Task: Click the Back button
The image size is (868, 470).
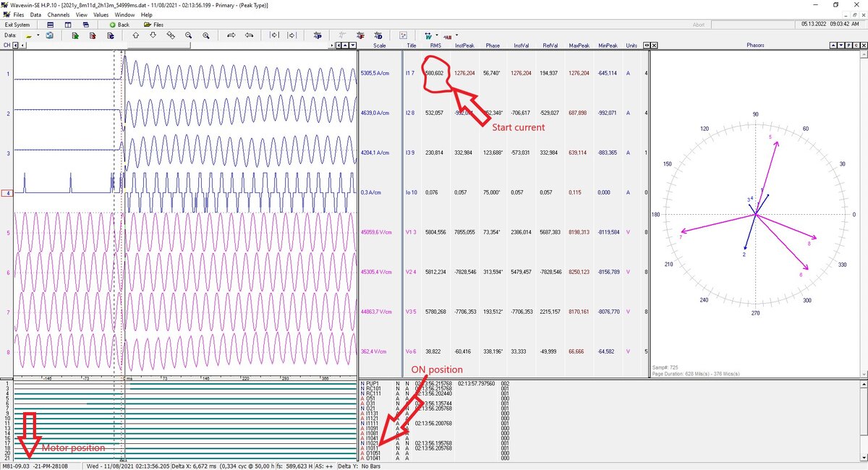Action: [x=119, y=25]
